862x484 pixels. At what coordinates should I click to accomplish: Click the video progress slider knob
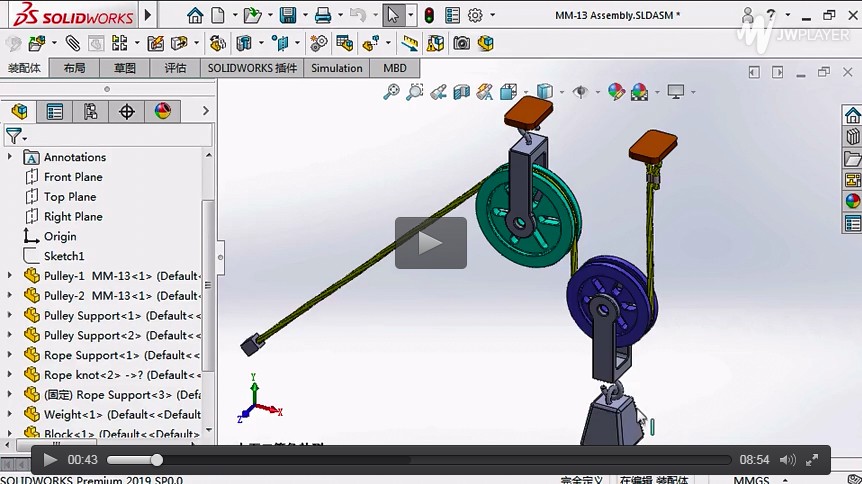coord(157,460)
